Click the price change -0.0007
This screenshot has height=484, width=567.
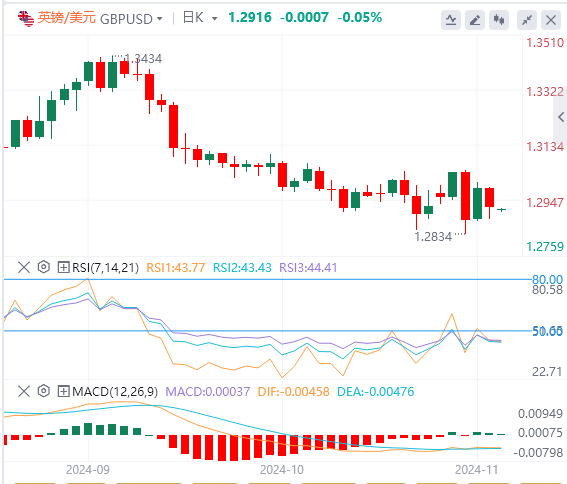point(304,17)
